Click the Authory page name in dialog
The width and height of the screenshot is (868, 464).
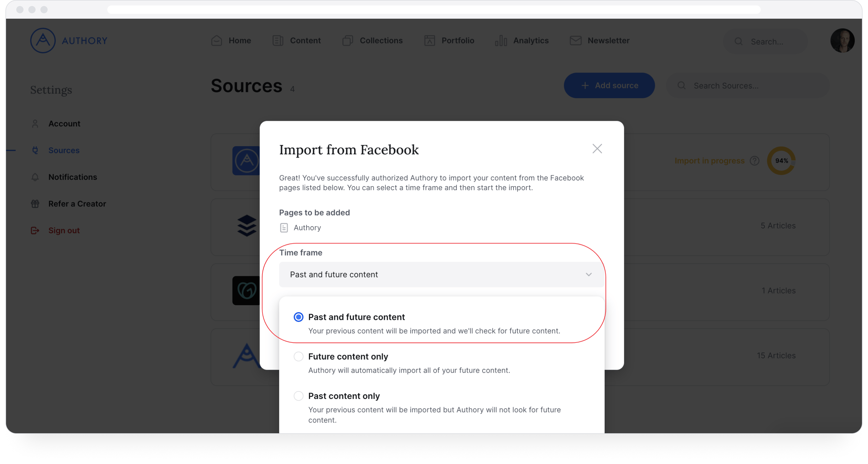click(307, 228)
